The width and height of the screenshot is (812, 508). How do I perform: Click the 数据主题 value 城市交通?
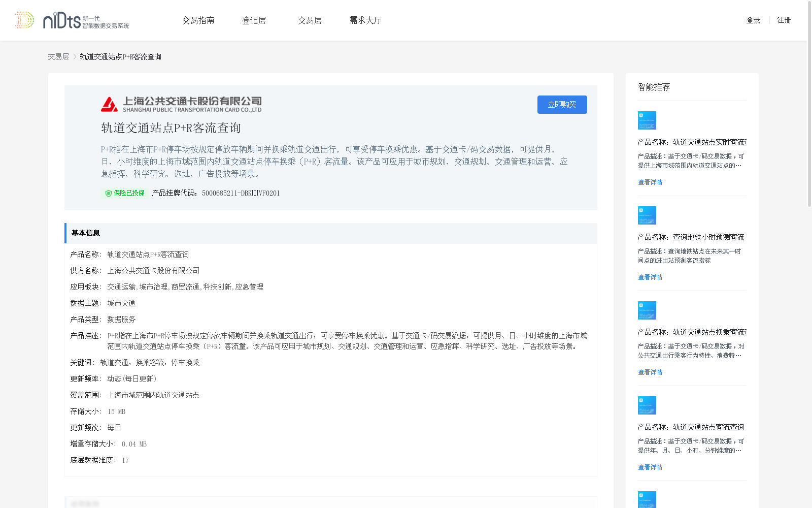click(121, 303)
